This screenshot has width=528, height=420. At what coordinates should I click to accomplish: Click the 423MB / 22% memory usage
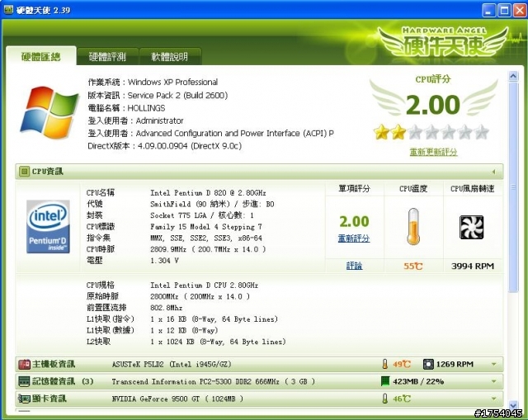[x=418, y=381]
